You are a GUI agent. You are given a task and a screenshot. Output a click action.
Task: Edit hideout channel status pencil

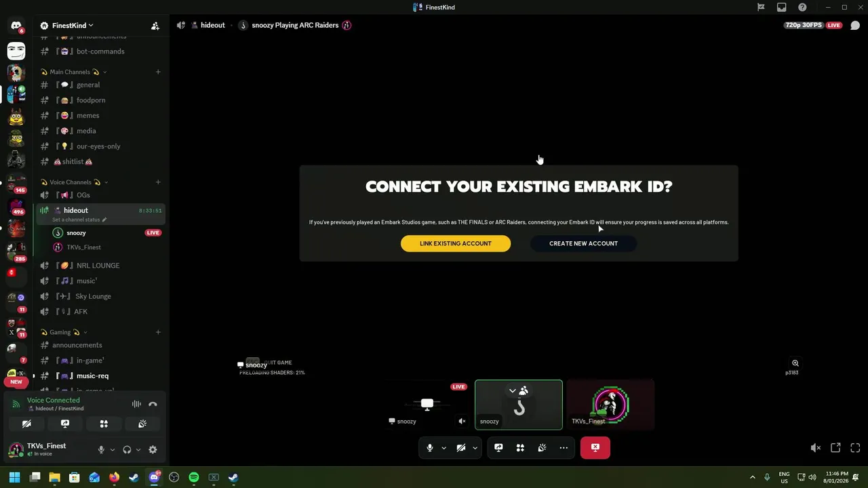coord(104,220)
